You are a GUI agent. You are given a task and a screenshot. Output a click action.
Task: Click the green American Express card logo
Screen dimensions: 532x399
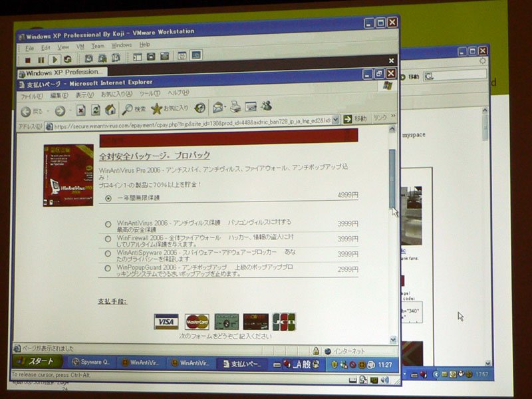point(227,322)
